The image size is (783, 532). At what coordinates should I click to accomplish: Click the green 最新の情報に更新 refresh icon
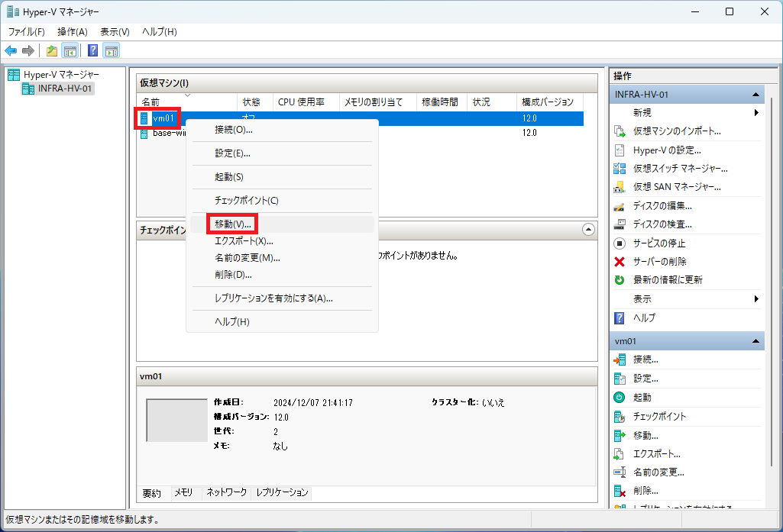pyautogui.click(x=620, y=280)
